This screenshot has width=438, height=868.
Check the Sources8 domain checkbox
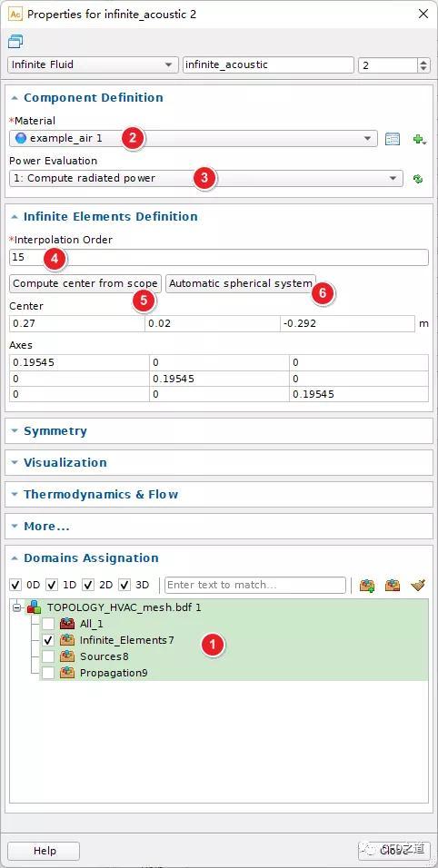pyautogui.click(x=49, y=656)
